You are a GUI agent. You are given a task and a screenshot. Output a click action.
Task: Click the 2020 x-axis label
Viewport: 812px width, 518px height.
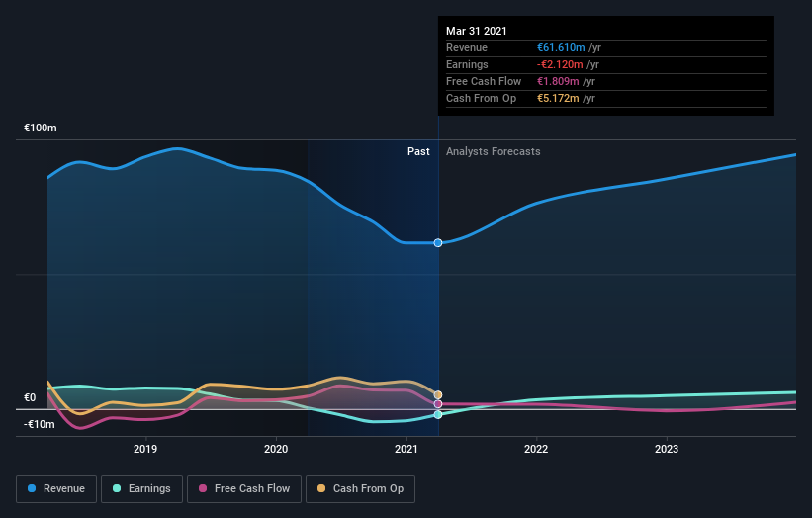[276, 449]
